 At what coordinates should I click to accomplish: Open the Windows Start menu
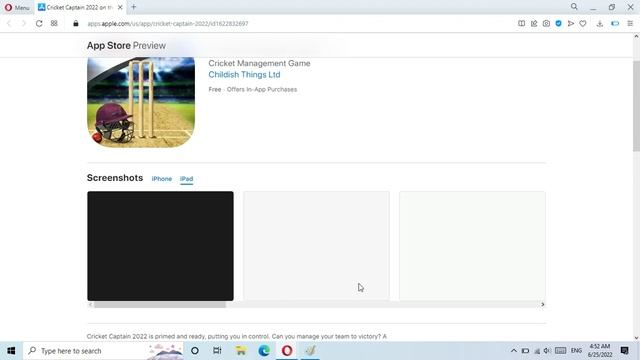[x=11, y=351]
